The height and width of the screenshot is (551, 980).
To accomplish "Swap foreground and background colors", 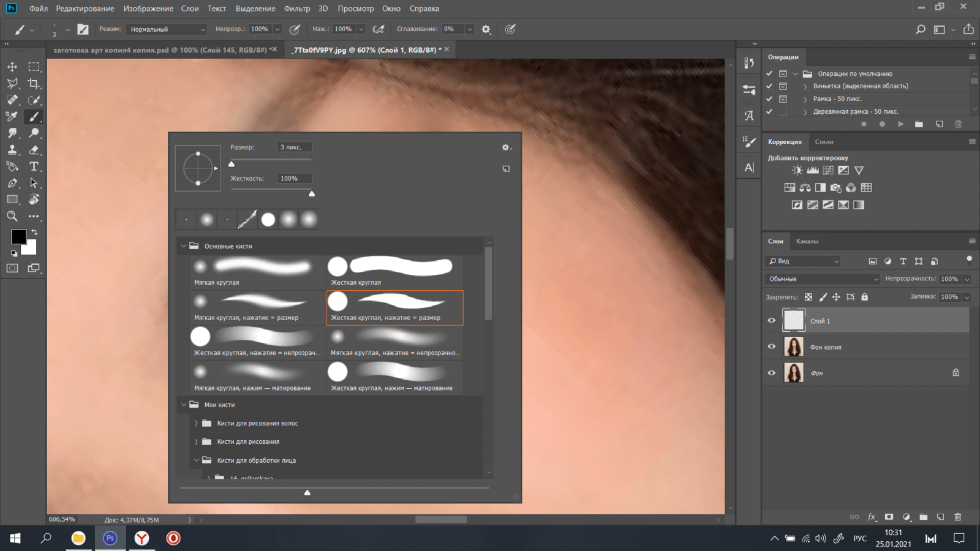I will (x=34, y=232).
